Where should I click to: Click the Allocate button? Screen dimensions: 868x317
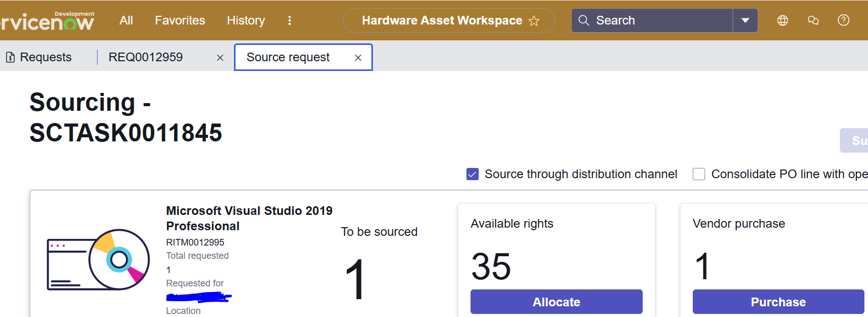click(556, 302)
